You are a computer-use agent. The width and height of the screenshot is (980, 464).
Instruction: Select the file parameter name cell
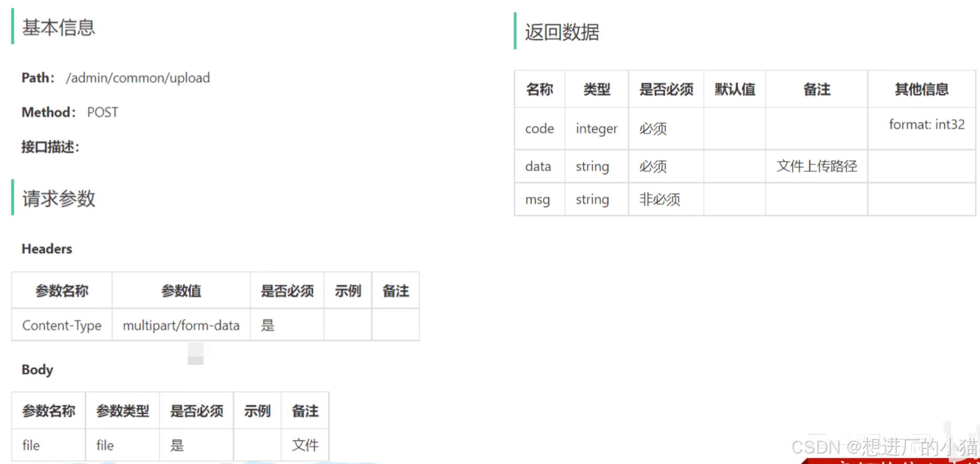(31, 445)
